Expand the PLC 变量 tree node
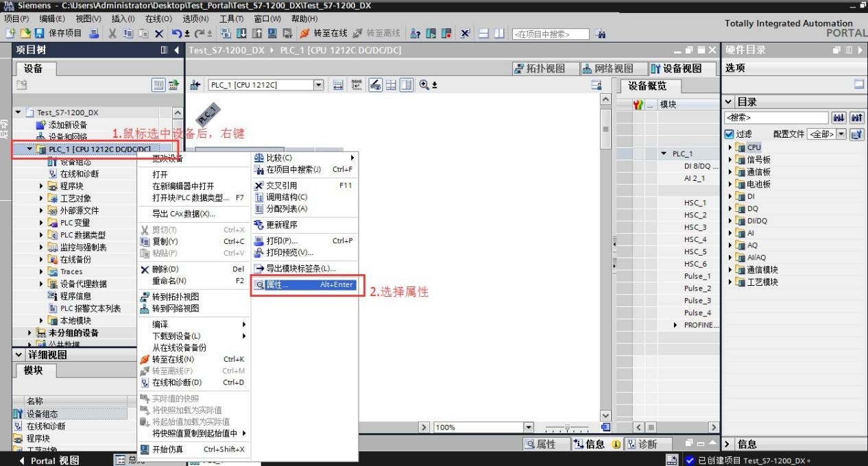 (42, 223)
